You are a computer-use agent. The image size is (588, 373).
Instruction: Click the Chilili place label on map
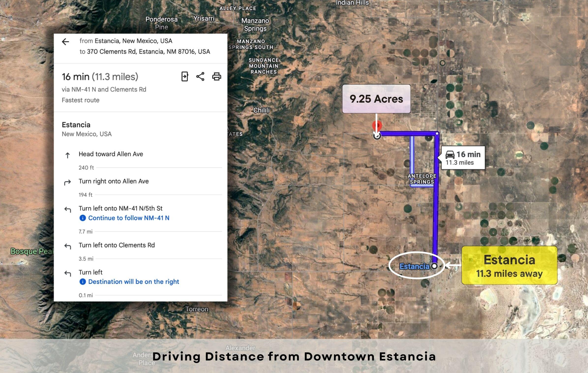point(261,110)
